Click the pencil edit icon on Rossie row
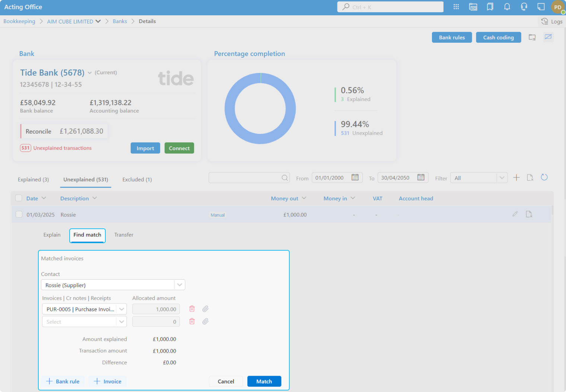 [x=515, y=214]
